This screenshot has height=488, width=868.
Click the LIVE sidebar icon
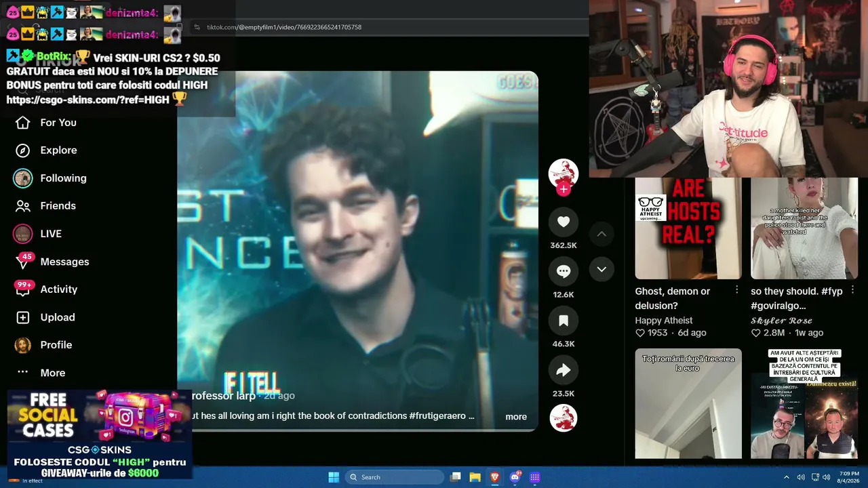23,234
